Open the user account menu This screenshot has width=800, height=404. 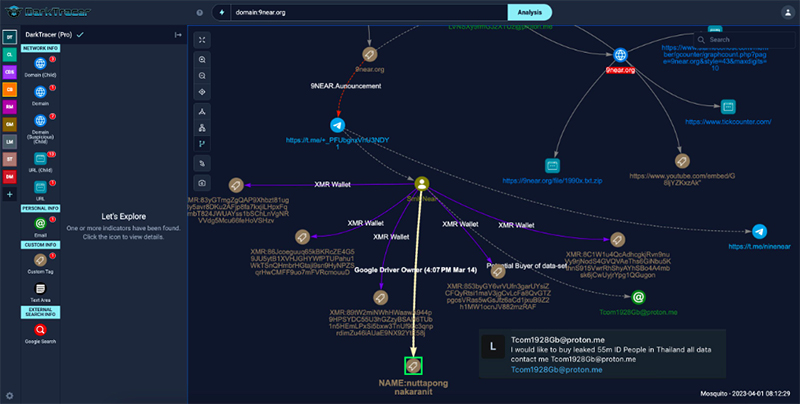[x=779, y=11]
